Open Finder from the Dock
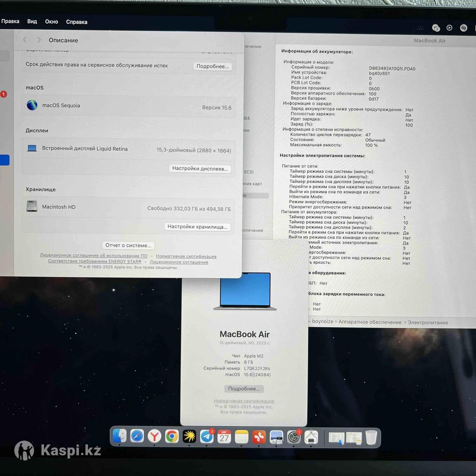Screen dimensions: 476x476 pos(119,436)
